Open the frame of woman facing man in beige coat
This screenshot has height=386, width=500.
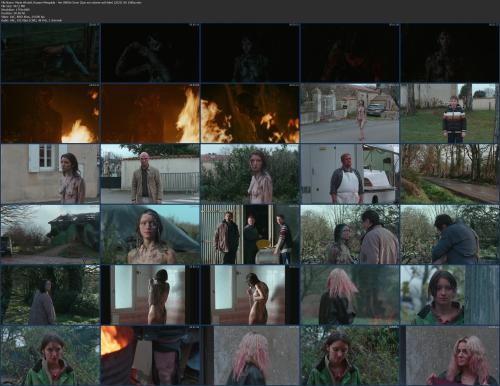[x=350, y=234]
